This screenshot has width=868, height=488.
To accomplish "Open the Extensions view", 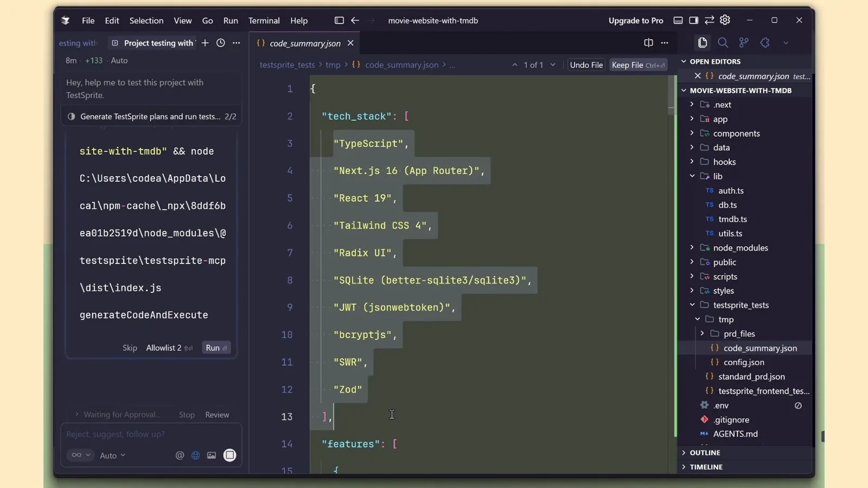I will 765,42.
